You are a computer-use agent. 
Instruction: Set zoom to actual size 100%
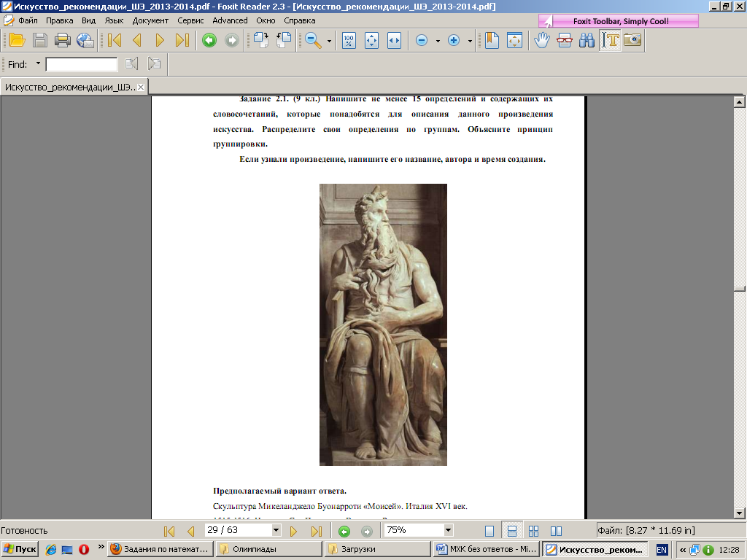point(349,41)
